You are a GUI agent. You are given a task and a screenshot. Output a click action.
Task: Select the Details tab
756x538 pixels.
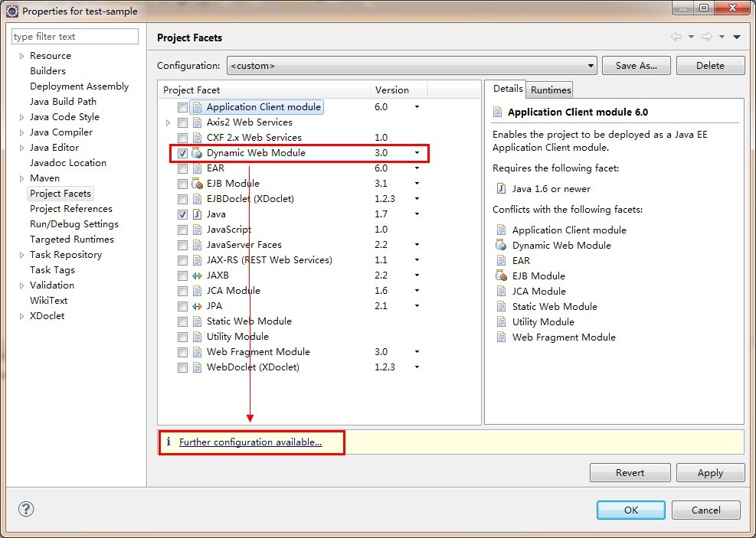(x=508, y=89)
